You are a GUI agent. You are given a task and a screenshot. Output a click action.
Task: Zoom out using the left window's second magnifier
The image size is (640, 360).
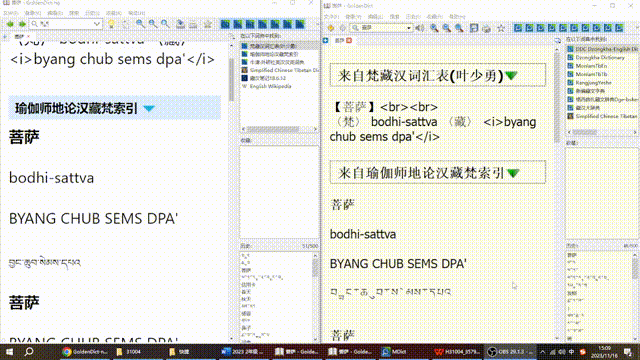tap(153, 24)
